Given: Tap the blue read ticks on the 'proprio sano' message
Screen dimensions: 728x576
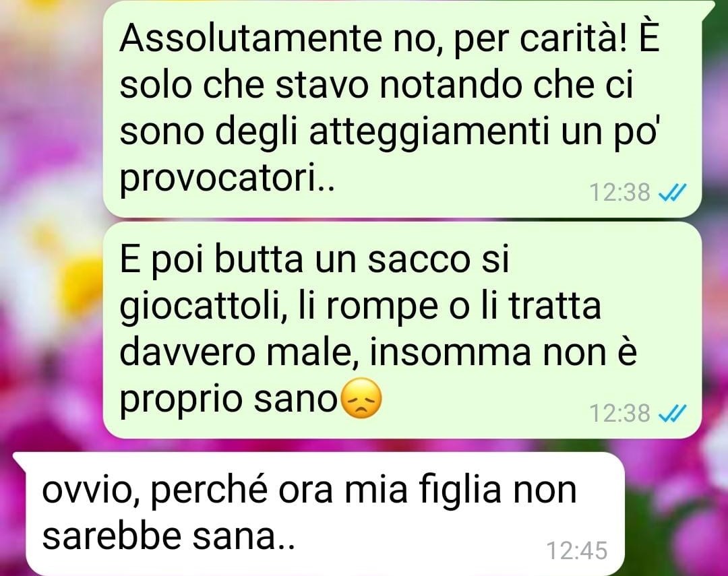Looking at the screenshot, I should pos(673,412).
